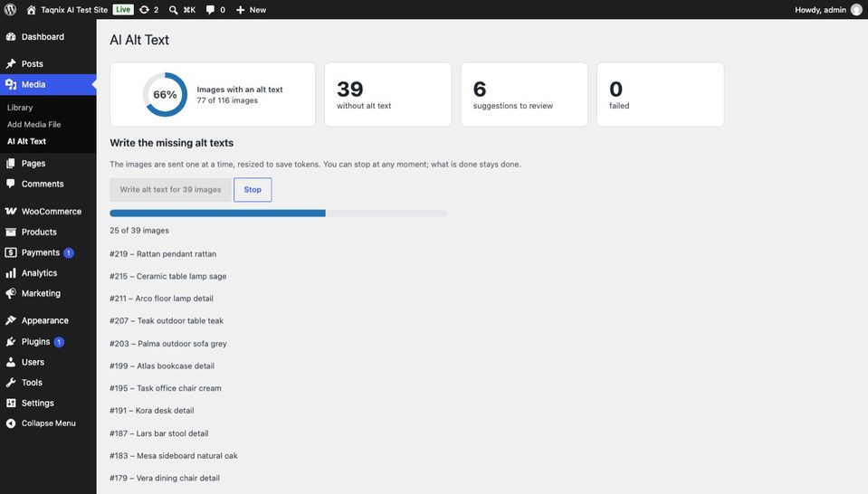
Task: Click the comments bubble icon in admin bar
Action: click(210, 10)
